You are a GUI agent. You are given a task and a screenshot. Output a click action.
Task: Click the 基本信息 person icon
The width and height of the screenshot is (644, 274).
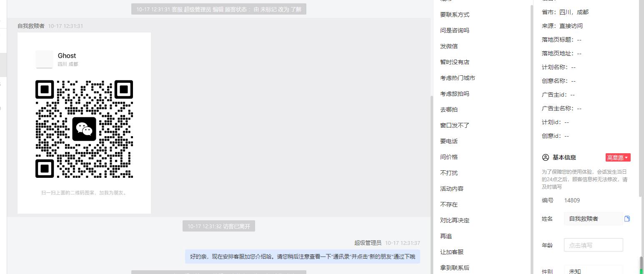coord(545,157)
